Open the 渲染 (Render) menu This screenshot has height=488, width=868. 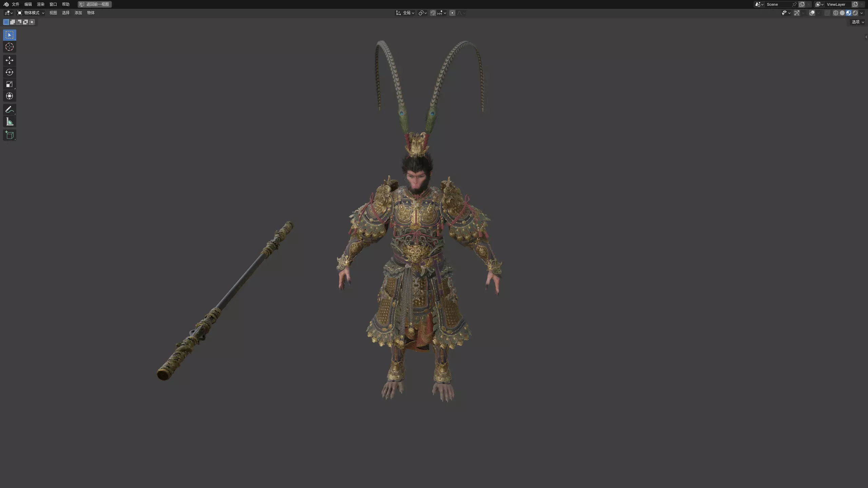tap(41, 4)
